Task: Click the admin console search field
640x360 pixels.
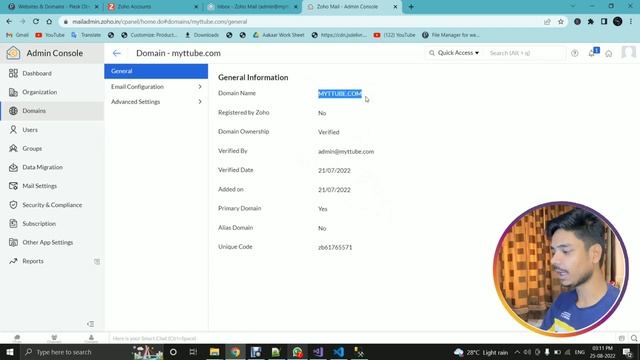Action: click(526, 53)
